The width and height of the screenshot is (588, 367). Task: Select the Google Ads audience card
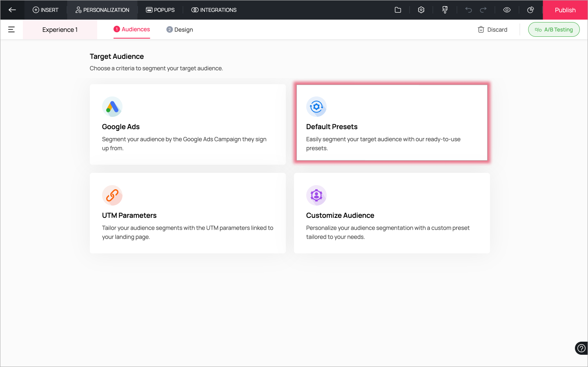tap(188, 124)
